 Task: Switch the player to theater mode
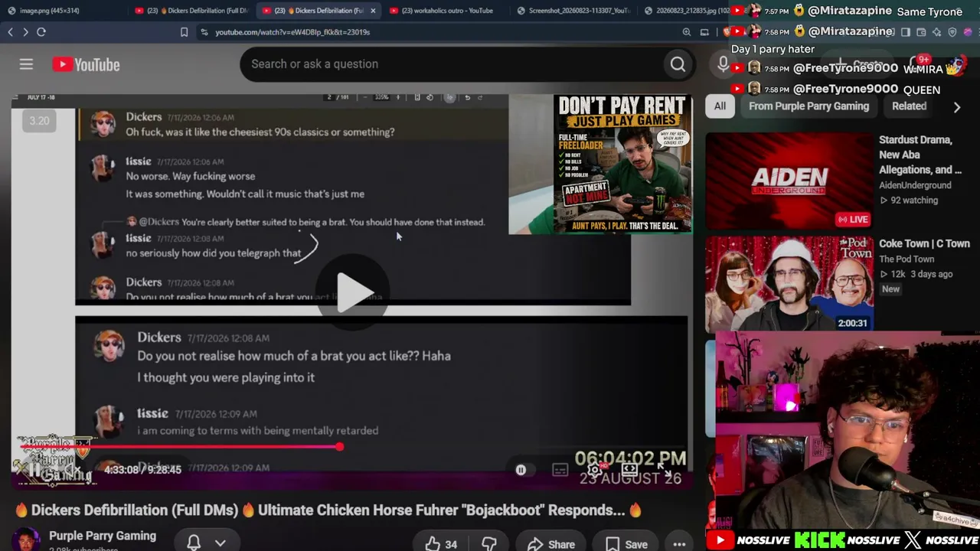[629, 469]
